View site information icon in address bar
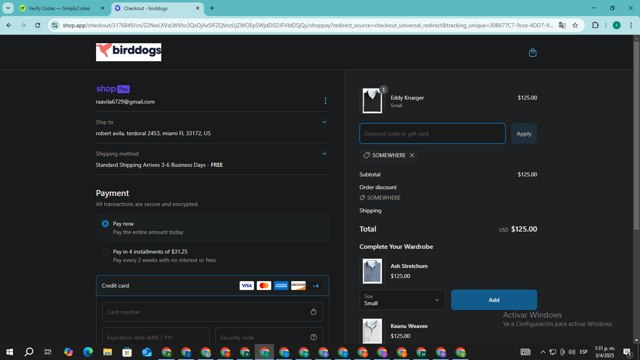 tap(55, 25)
